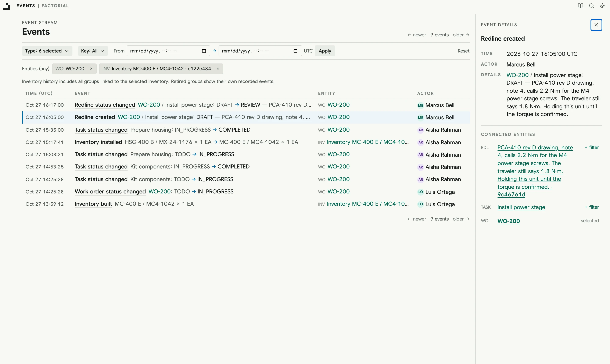Go to newer events at bottom
The width and height of the screenshot is (610, 364).
point(417,219)
